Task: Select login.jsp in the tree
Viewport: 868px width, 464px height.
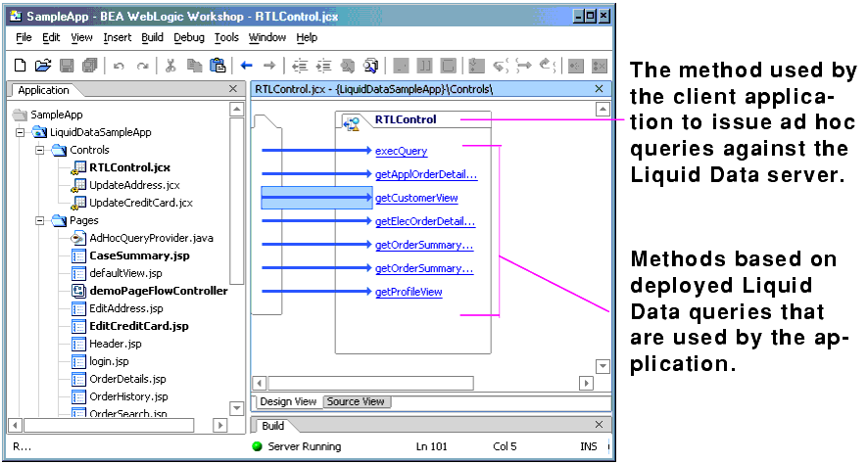Action: (109, 361)
